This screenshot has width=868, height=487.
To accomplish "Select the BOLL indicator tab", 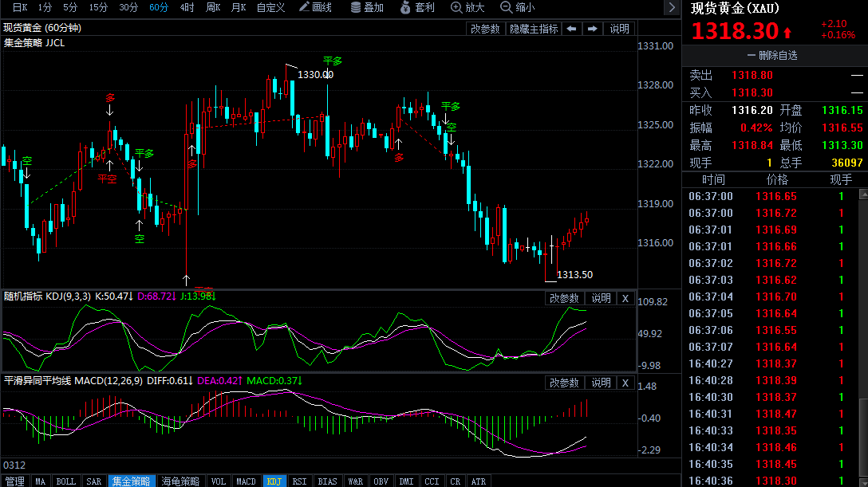I will 66,481.
